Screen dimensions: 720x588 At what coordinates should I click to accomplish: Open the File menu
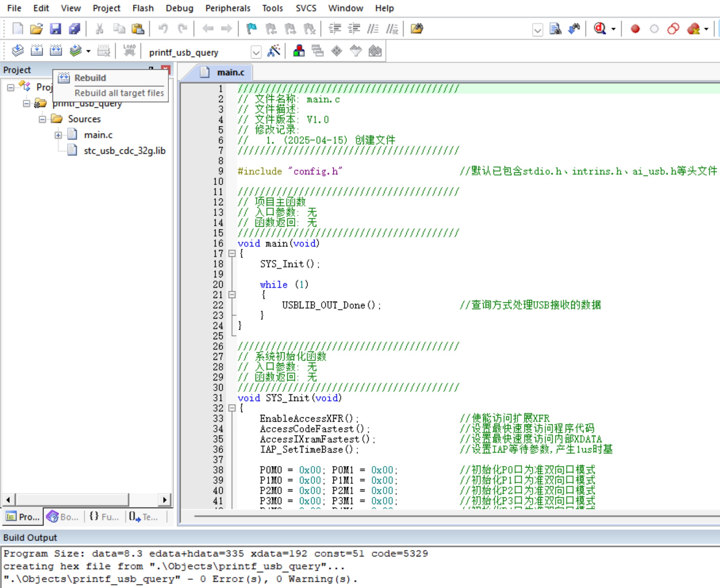pyautogui.click(x=14, y=8)
